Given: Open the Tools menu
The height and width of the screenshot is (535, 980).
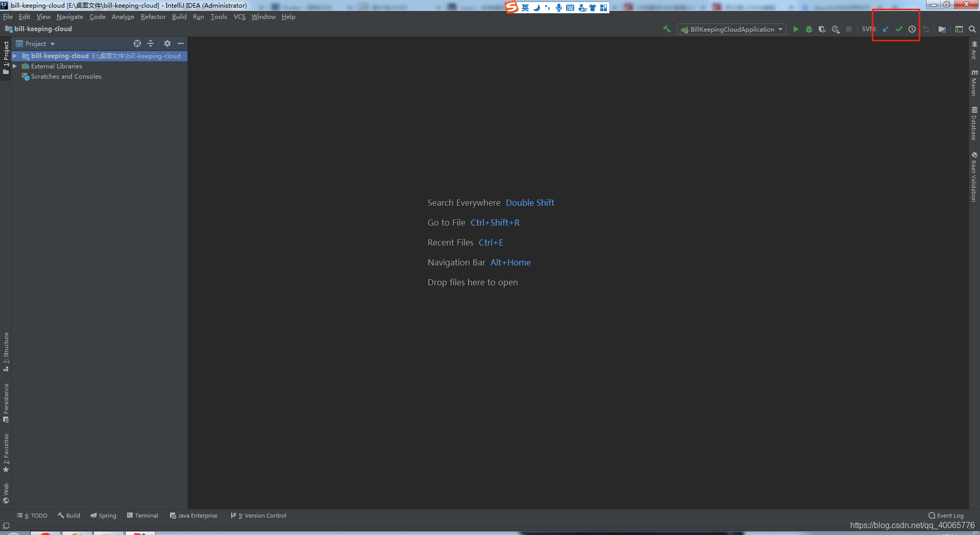Looking at the screenshot, I should [x=219, y=16].
